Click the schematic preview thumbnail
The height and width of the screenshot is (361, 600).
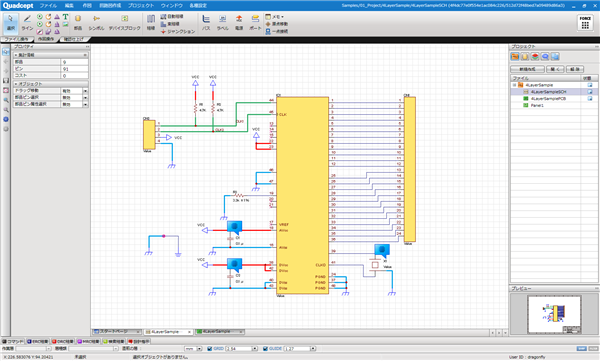[554, 314]
